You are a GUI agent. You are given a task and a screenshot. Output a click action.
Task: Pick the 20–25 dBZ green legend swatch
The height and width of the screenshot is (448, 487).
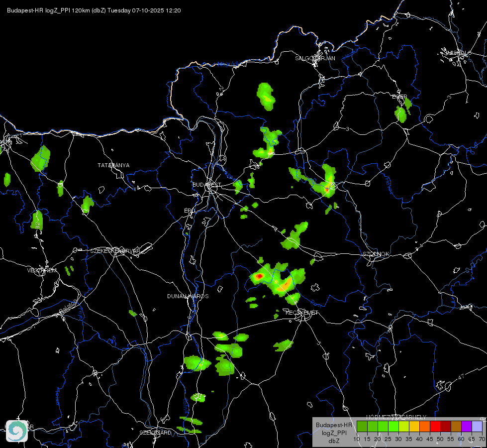(x=383, y=426)
